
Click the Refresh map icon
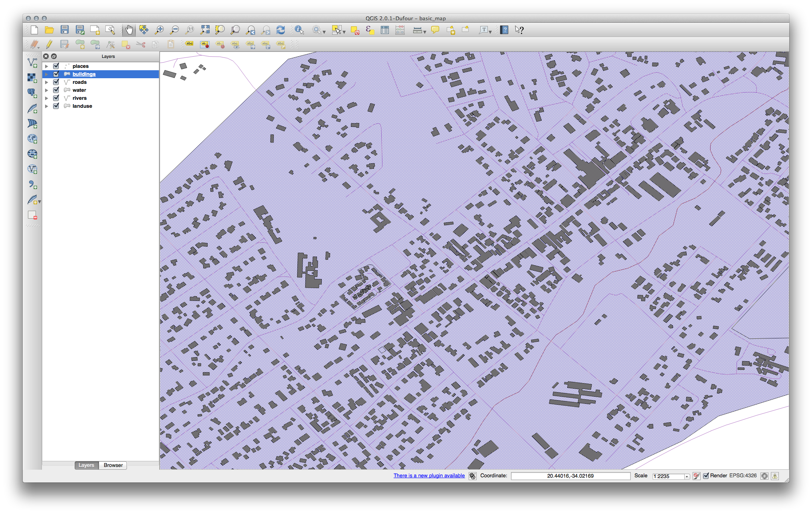(x=281, y=30)
